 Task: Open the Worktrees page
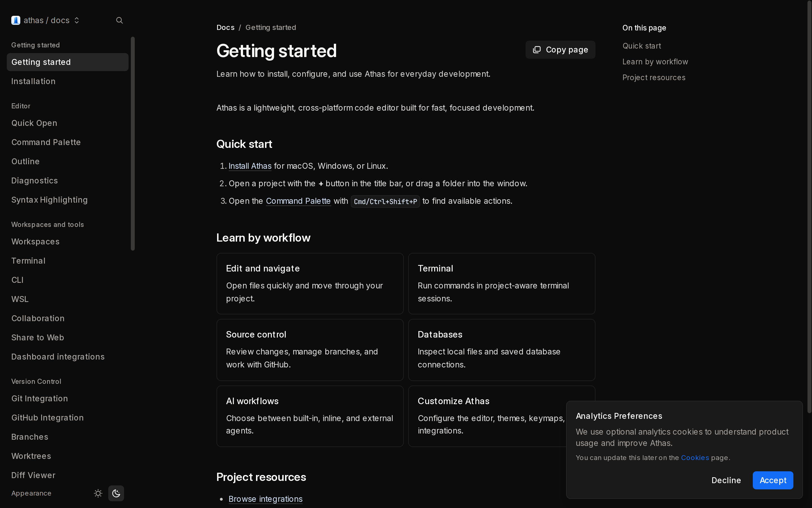(x=67, y=456)
